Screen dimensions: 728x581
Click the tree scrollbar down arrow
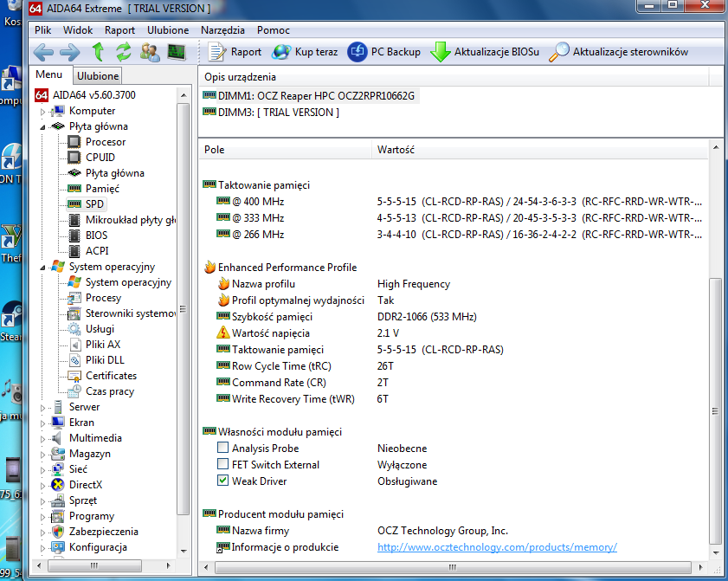pyautogui.click(x=184, y=552)
